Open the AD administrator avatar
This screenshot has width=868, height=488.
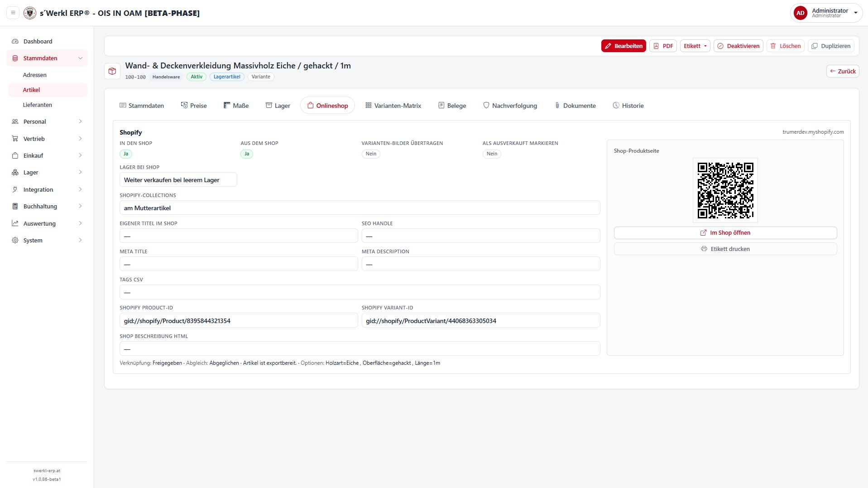(800, 13)
